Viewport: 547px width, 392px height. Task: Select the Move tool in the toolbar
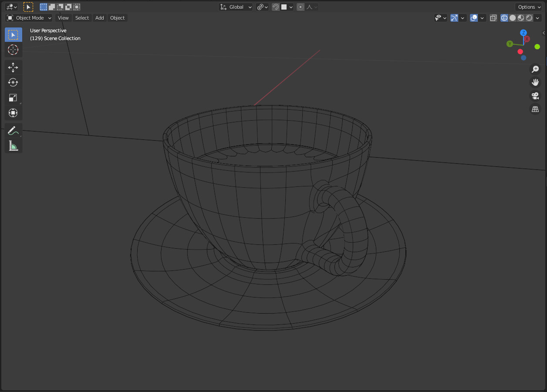coord(13,67)
